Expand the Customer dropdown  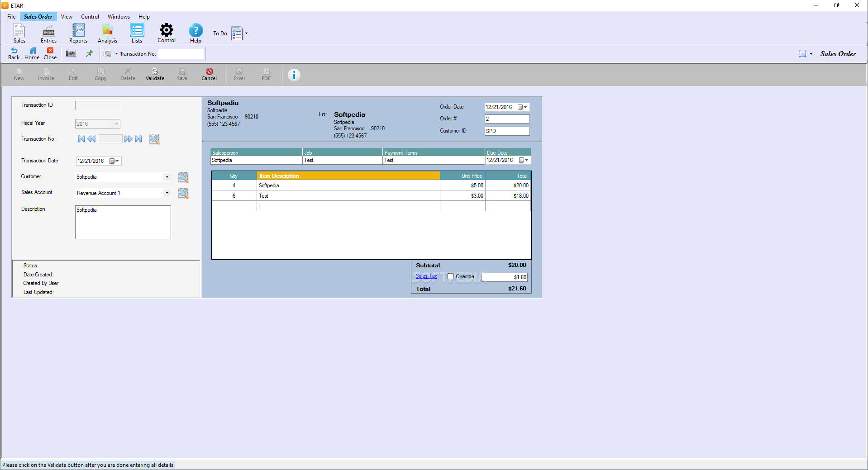(167, 177)
